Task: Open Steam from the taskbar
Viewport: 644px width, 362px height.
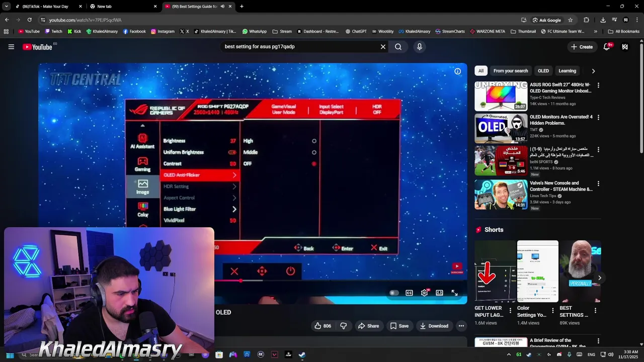Action: 302,354
